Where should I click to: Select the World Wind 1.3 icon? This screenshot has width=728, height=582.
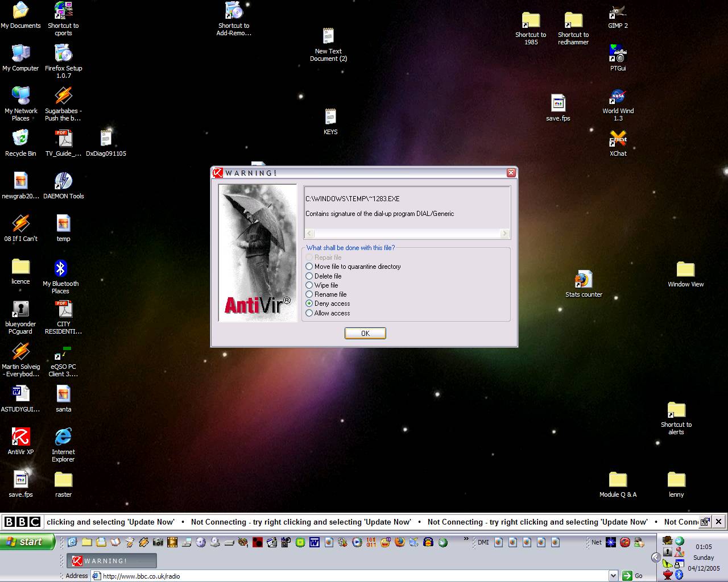point(618,105)
